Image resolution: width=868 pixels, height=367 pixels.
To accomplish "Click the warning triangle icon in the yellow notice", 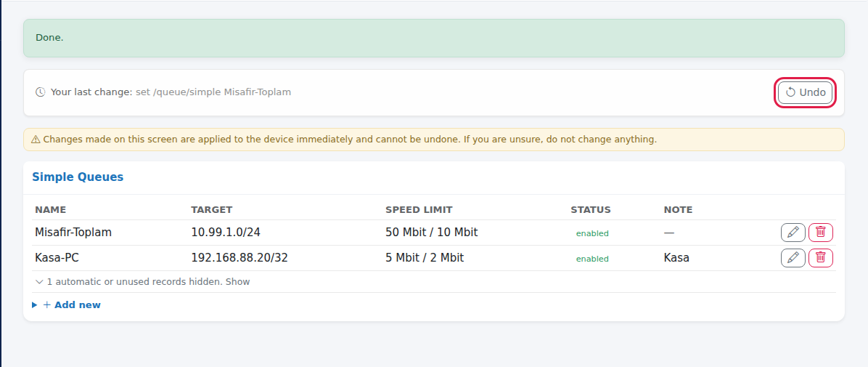I will (36, 140).
